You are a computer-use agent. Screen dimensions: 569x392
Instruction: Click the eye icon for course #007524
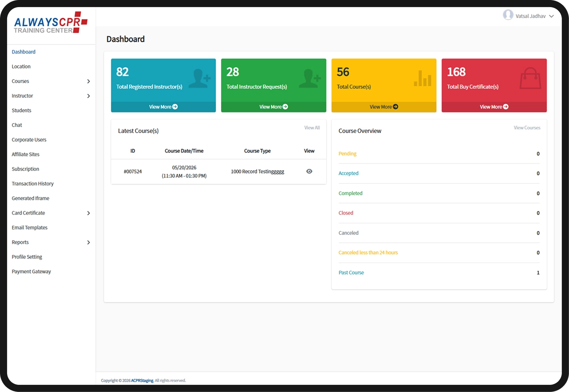click(x=309, y=171)
